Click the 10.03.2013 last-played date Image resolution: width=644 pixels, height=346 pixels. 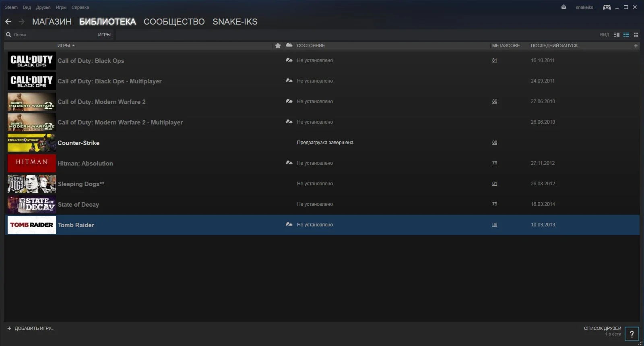click(543, 225)
